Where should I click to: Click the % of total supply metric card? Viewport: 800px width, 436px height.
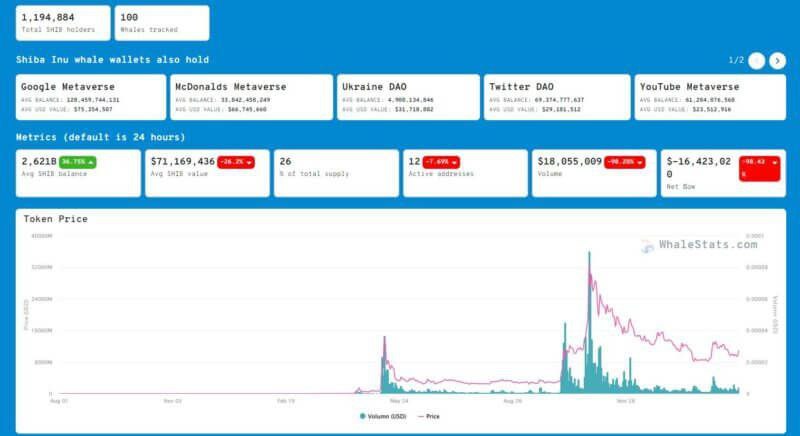[x=336, y=173]
